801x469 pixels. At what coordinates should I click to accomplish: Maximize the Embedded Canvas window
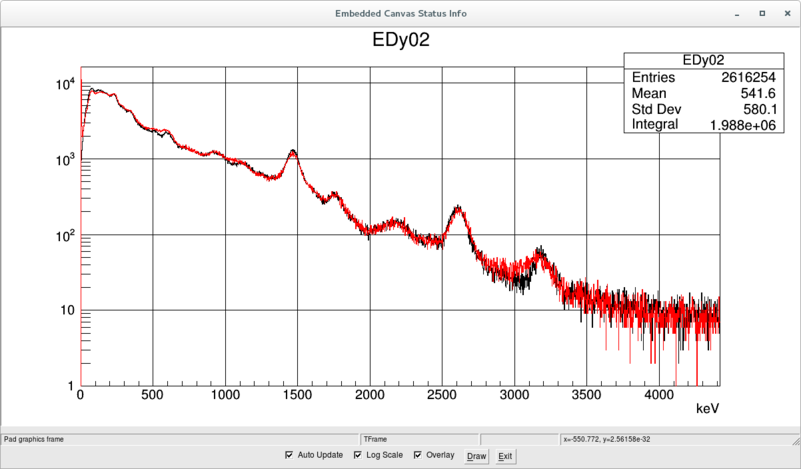[762, 13]
